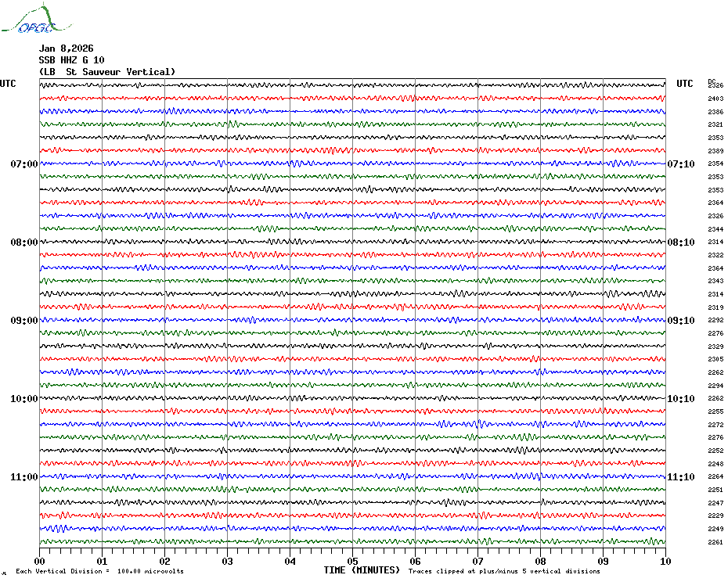Screen dimensions: 728x582
Task: Click the DC value 2386
Action: (x=715, y=112)
